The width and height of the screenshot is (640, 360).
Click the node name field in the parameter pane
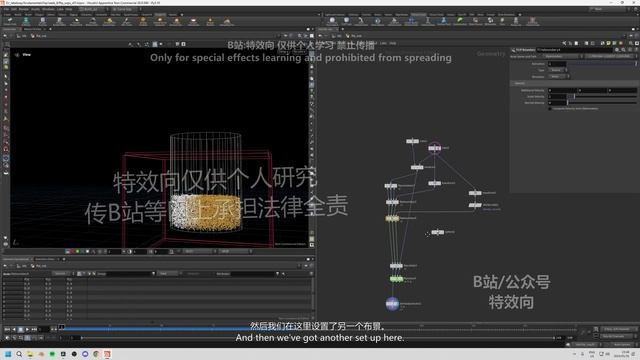click(x=574, y=50)
